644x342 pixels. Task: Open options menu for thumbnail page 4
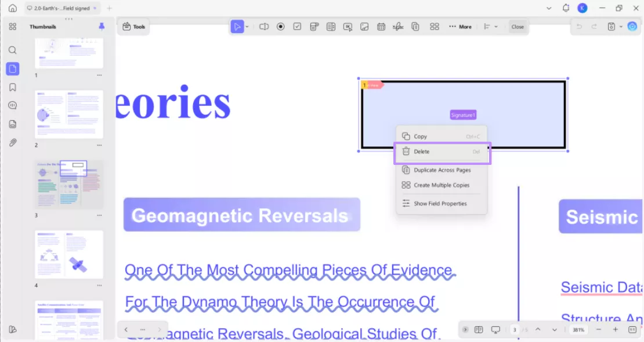click(99, 285)
